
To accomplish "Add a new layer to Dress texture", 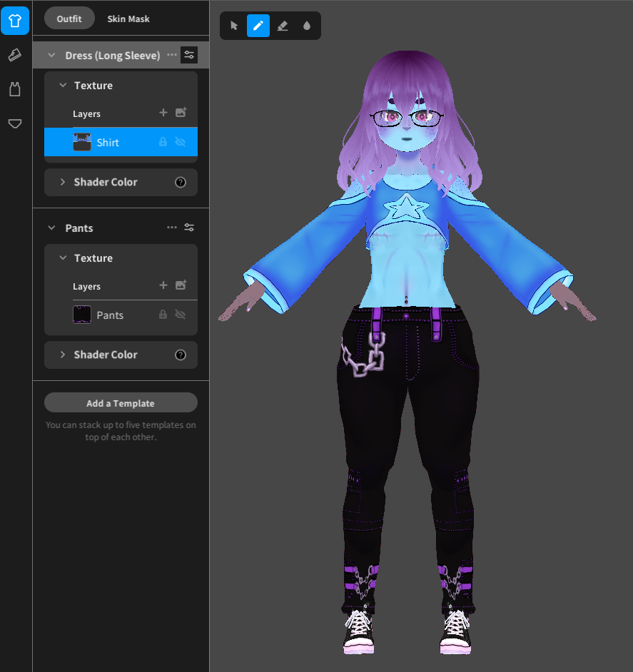I will point(162,113).
